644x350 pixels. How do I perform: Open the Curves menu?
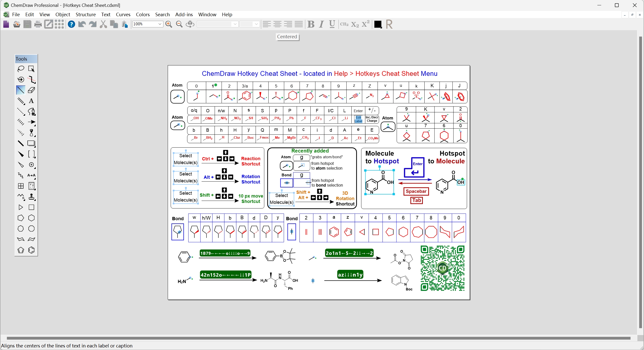[x=123, y=14]
